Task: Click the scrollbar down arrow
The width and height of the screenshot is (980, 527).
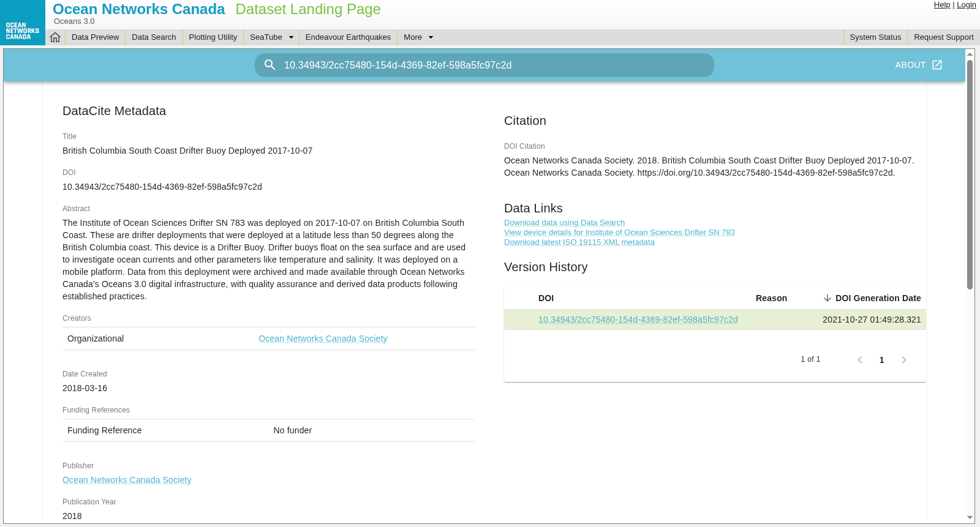Action: tap(970, 518)
